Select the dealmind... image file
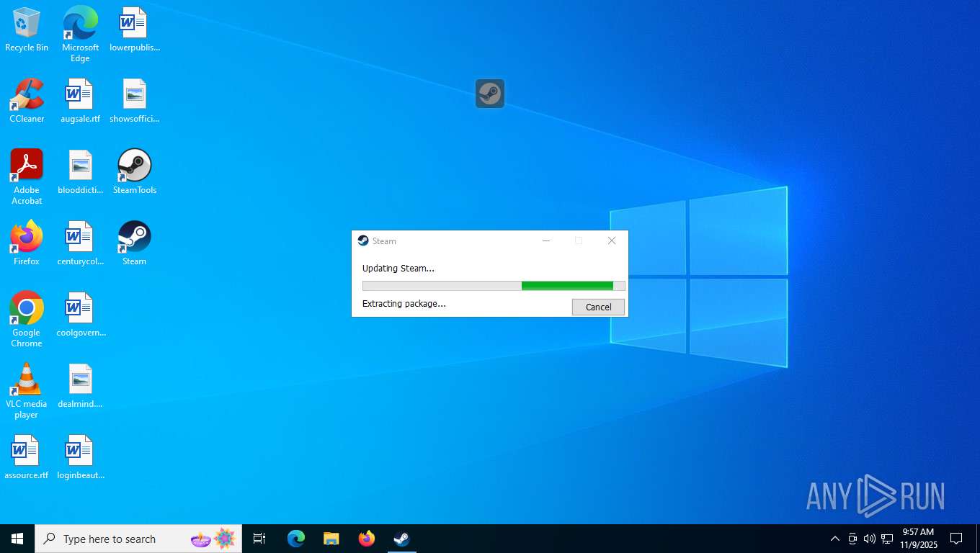The image size is (980, 553). 80,386
